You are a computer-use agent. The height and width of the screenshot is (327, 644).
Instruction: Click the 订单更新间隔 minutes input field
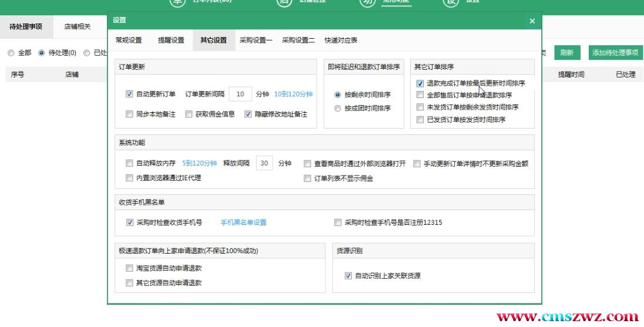tap(240, 94)
